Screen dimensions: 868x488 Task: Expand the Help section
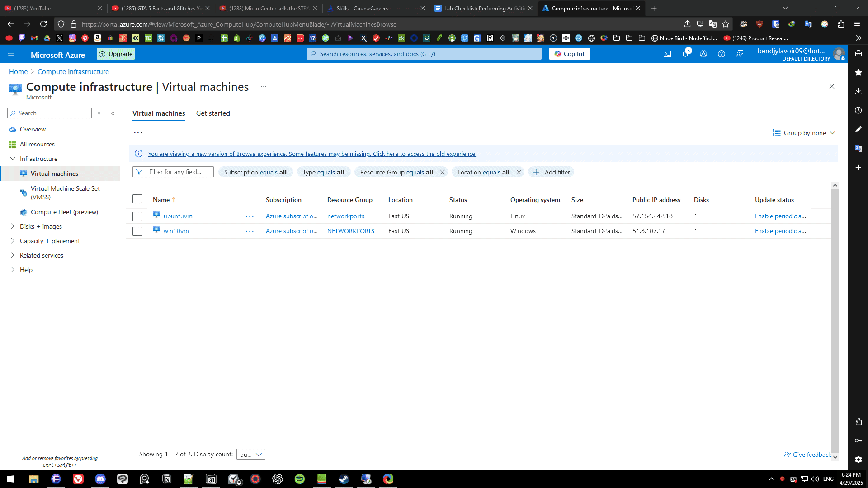(13, 270)
